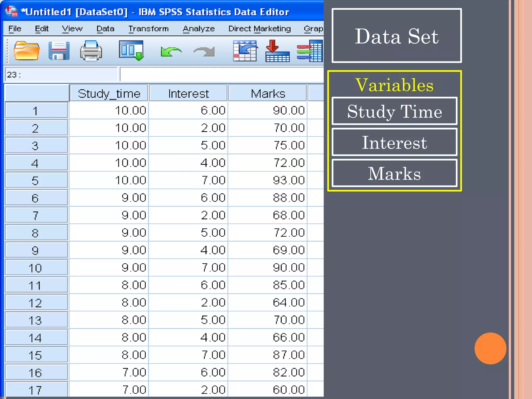Click Study_time value 8.00 in row 11

tap(109, 285)
